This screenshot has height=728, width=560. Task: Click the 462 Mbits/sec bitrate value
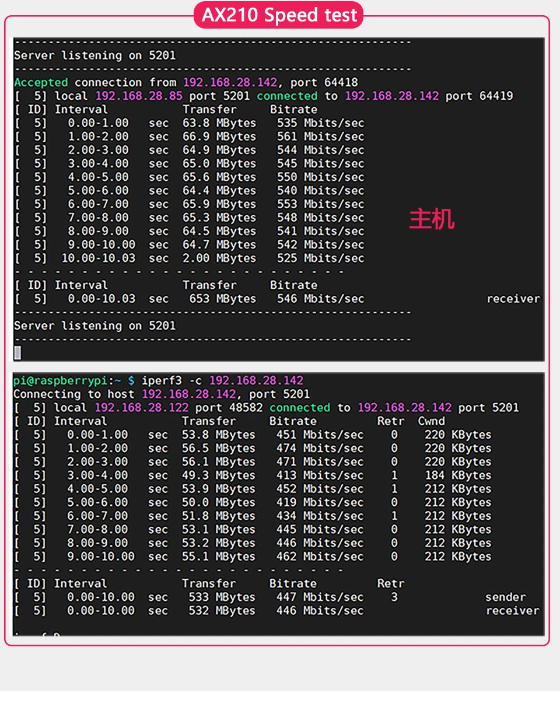[320, 556]
